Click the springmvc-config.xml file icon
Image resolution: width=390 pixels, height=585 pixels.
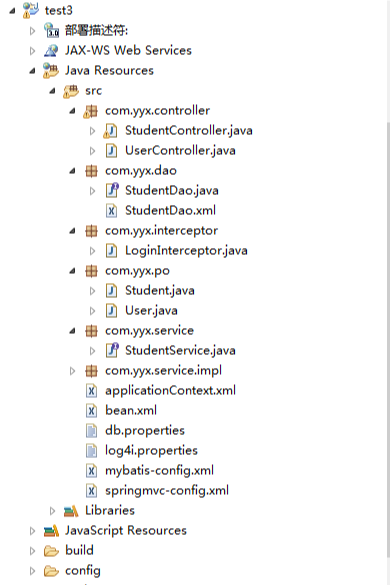[91, 491]
